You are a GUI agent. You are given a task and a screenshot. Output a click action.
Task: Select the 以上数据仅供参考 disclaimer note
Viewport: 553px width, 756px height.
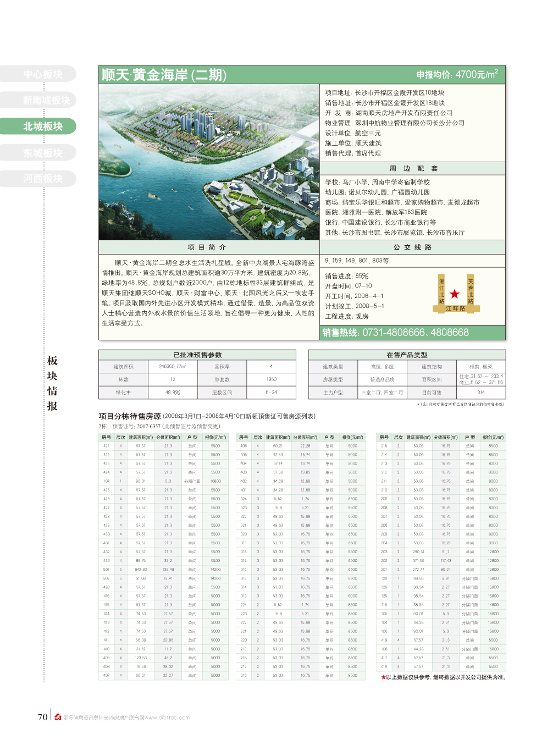click(446, 677)
